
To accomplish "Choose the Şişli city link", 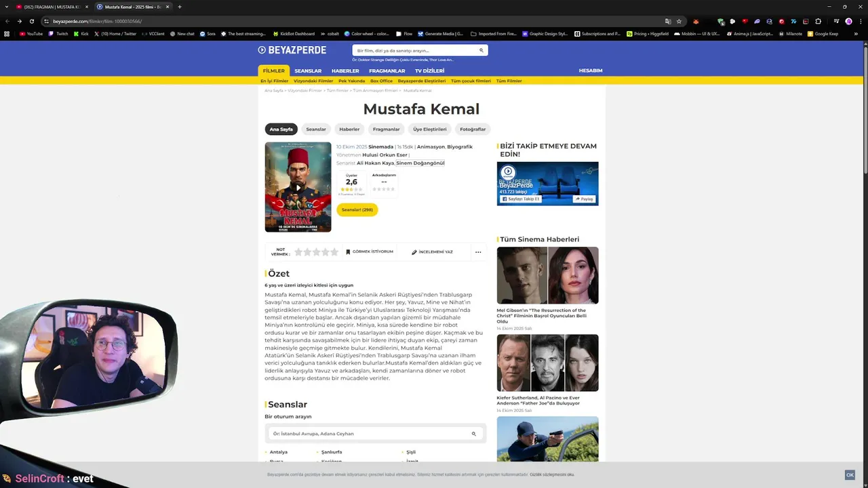I will 411,452.
